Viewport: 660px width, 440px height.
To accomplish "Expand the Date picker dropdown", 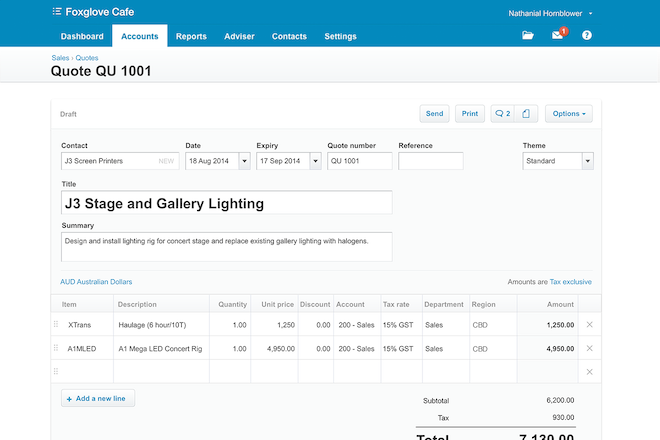I will (x=244, y=161).
